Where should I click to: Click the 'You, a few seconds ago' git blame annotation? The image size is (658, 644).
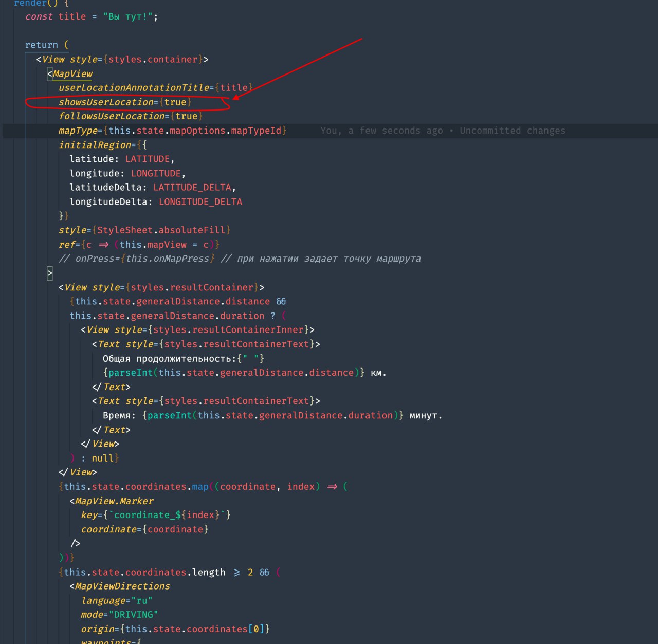pyautogui.click(x=443, y=131)
